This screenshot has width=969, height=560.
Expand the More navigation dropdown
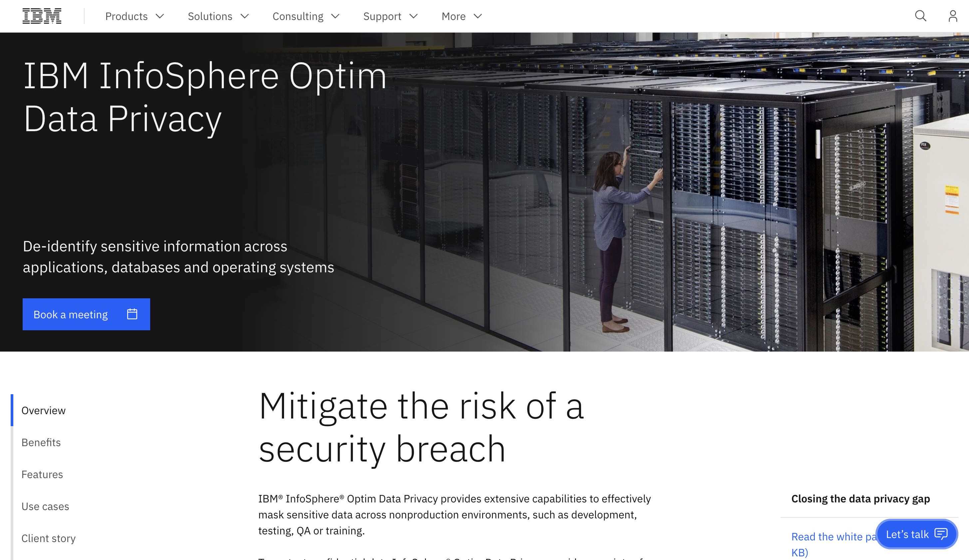coord(461,16)
